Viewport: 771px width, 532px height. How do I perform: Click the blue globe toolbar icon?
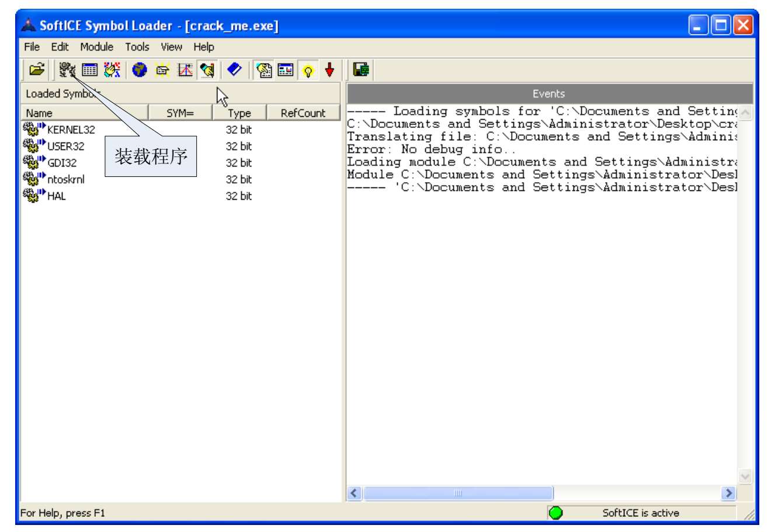[x=140, y=70]
